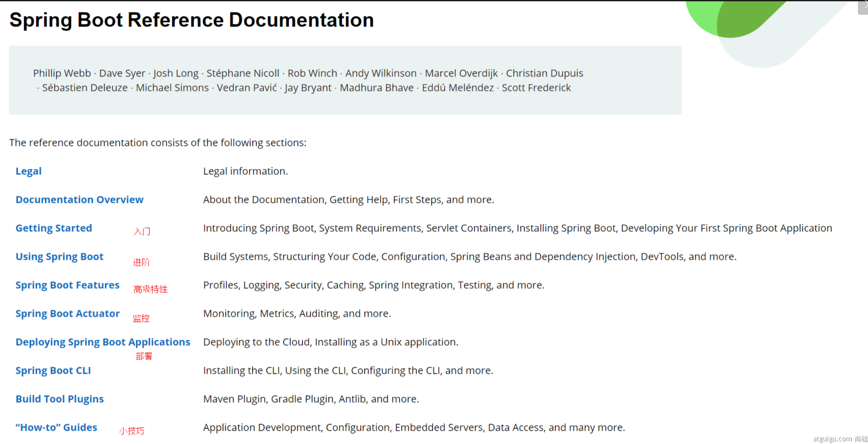Click the Monitoring, Metrics, Auditing description text
The width and height of the screenshot is (868, 444).
coord(297,313)
